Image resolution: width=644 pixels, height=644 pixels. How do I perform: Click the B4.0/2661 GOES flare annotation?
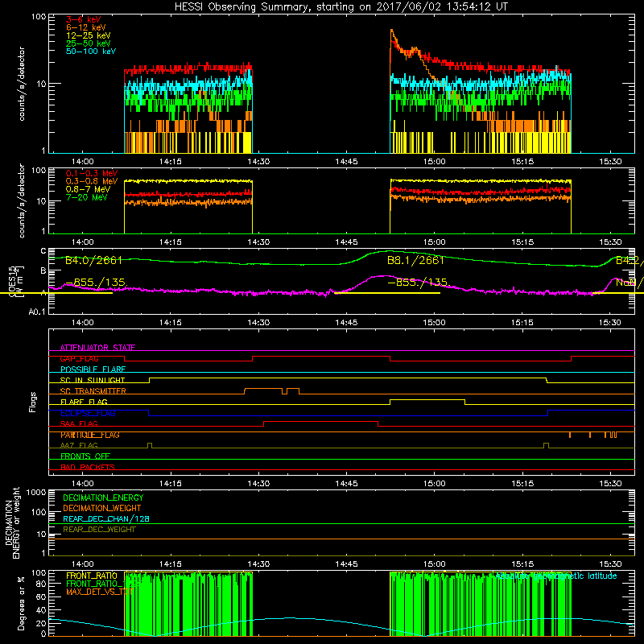click(x=93, y=260)
